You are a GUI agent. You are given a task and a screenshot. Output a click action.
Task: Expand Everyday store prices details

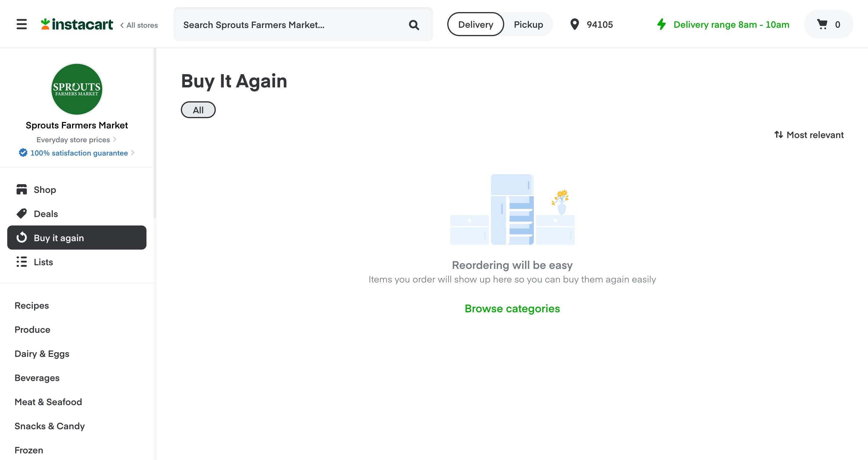[76, 140]
